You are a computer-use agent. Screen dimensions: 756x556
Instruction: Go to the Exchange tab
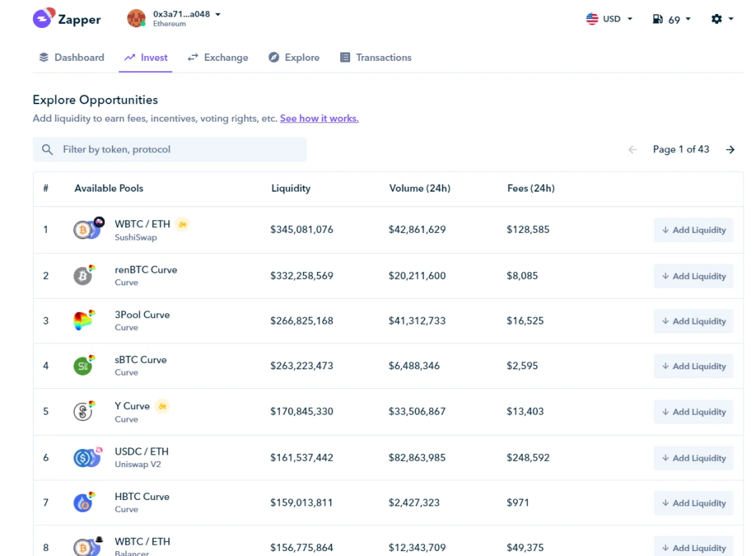[x=218, y=57]
